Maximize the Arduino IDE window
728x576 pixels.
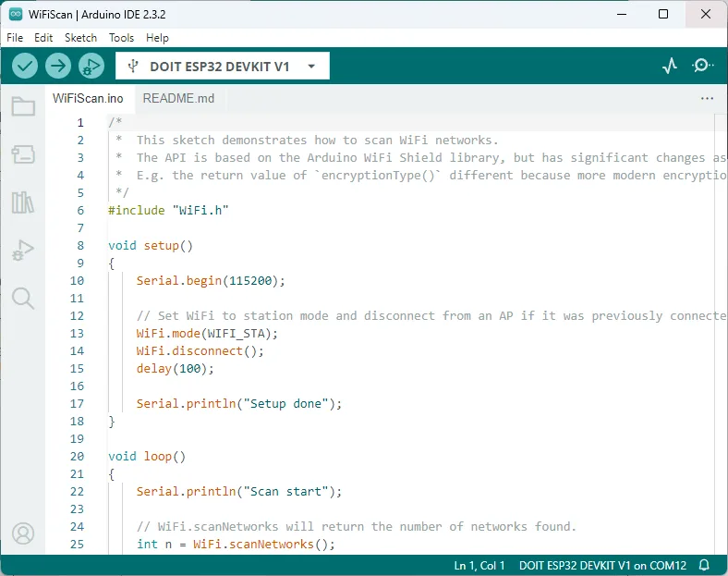pyautogui.click(x=663, y=14)
